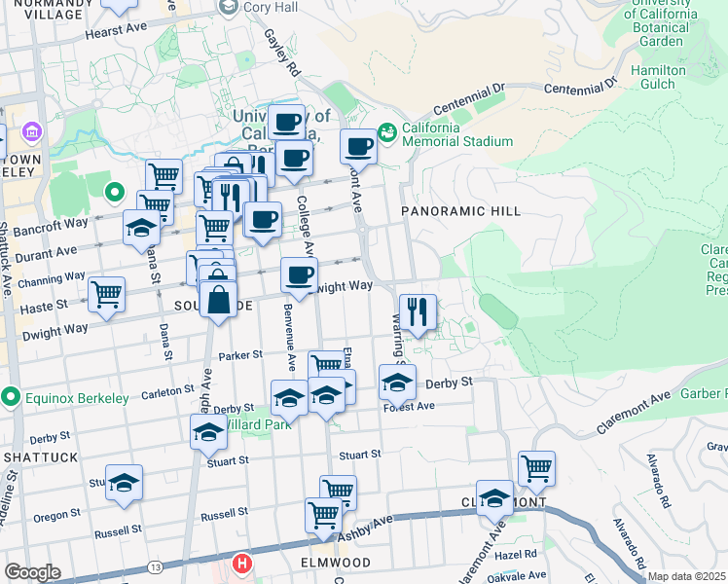
Task: Select the fork and knife marker in Telegraph cluster
Action: point(231,199)
